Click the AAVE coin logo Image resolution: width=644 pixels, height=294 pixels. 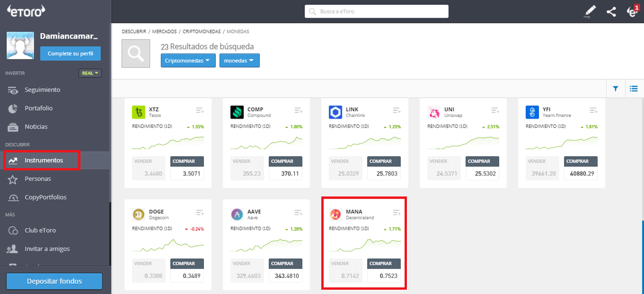point(237,215)
